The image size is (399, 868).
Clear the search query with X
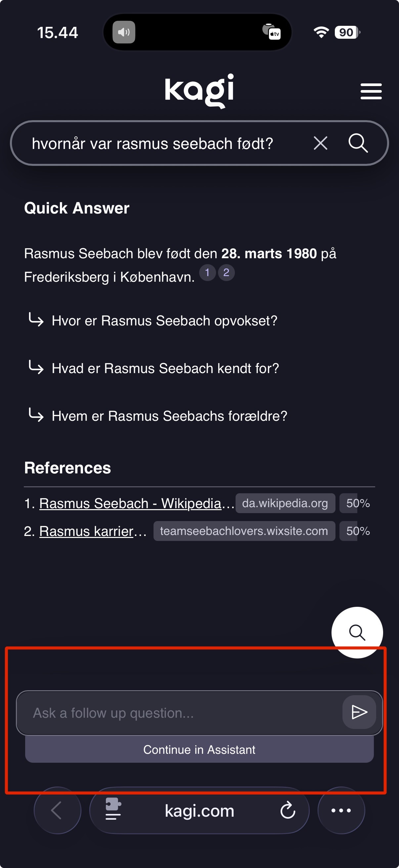tap(320, 143)
